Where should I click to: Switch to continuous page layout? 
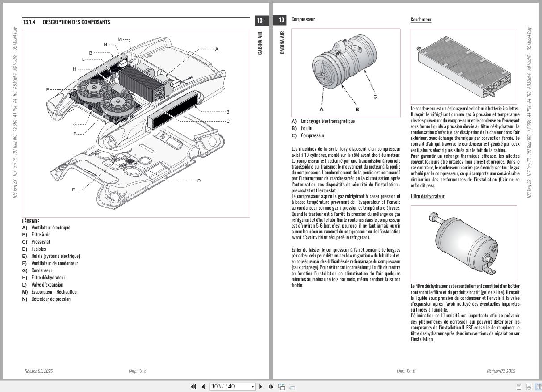529,387
